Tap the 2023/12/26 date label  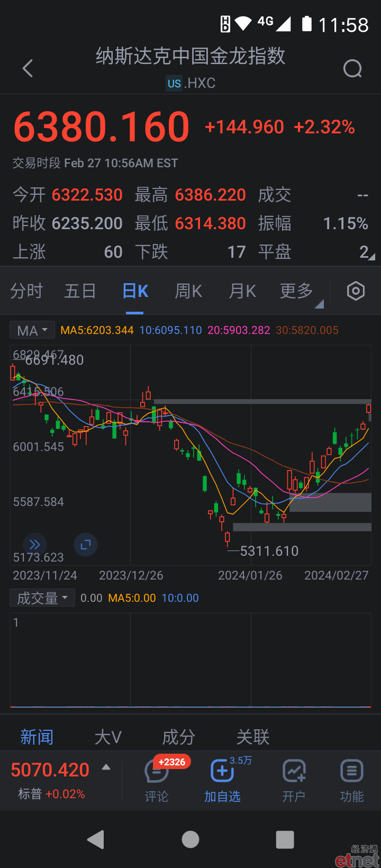[131, 575]
